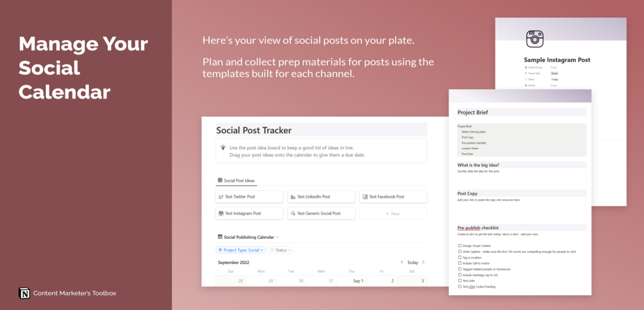Go to next month with the right arrow

pyautogui.click(x=423, y=262)
